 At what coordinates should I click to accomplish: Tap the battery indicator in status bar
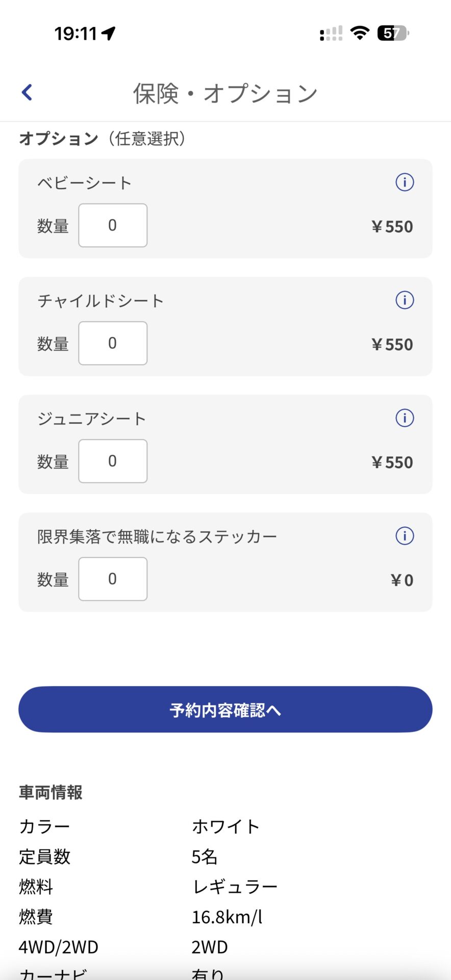(x=392, y=33)
